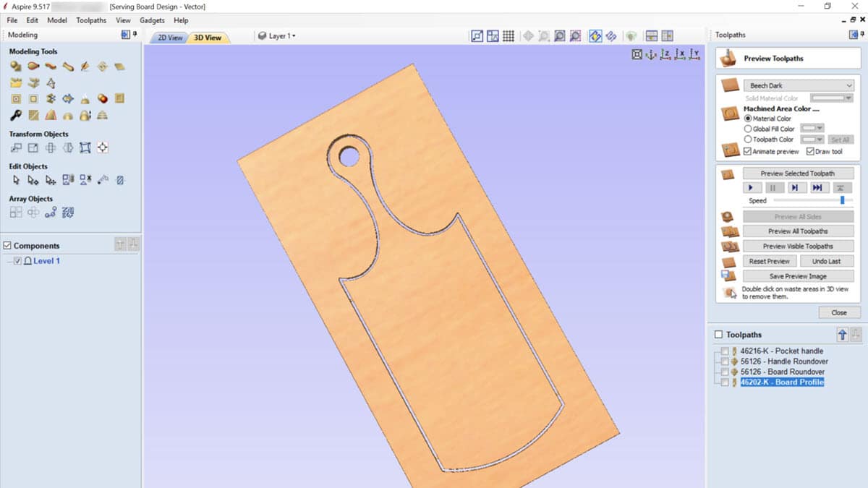Open the File menu
This screenshot has width=868, height=488.
pyautogui.click(x=12, y=20)
